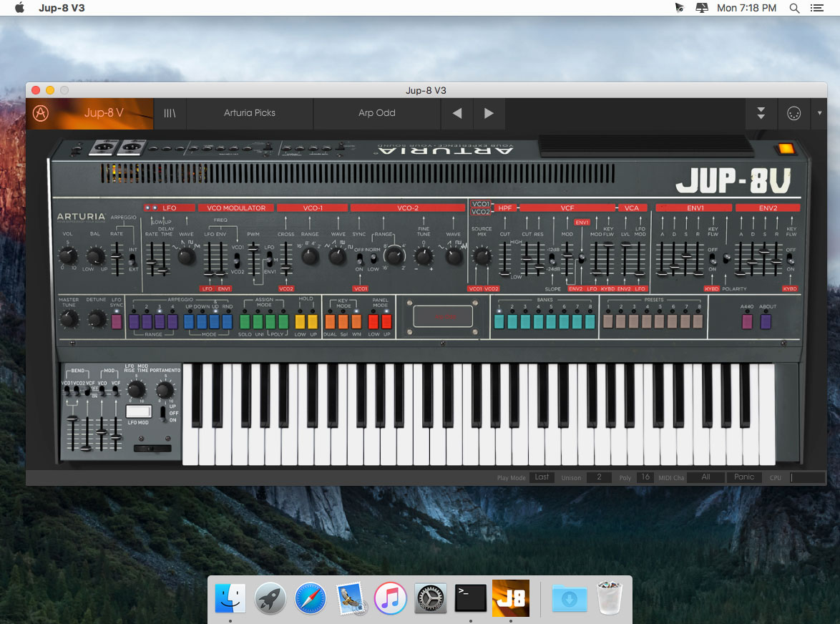
Task: Click the PORTAMENTO knob
Action: pyautogui.click(x=165, y=389)
